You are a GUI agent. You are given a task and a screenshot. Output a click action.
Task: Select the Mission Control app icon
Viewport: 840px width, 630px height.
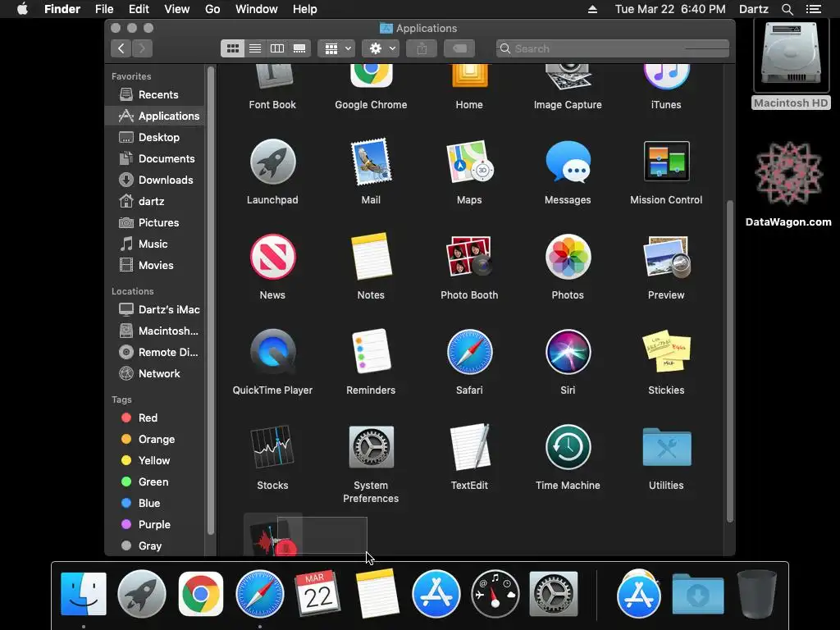pyautogui.click(x=666, y=162)
